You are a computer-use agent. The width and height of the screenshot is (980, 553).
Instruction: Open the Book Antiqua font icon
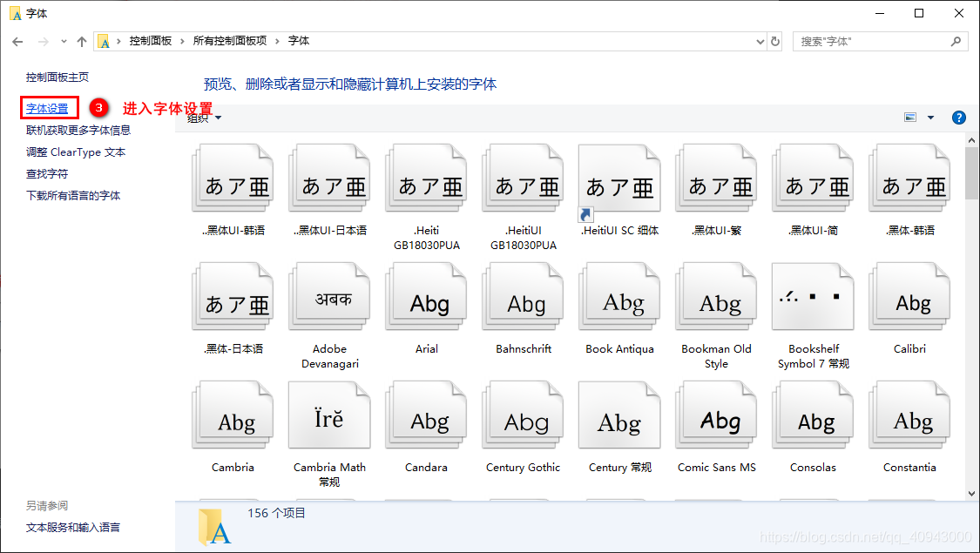click(619, 297)
